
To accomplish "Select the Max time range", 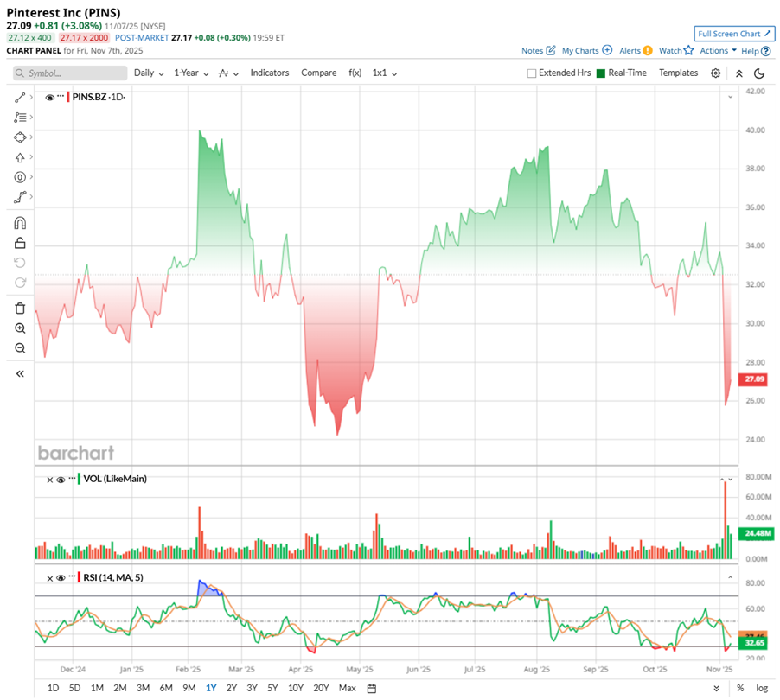I will pyautogui.click(x=348, y=688).
